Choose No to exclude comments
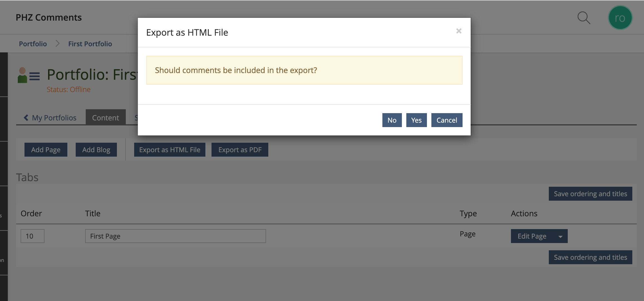Image resolution: width=644 pixels, height=301 pixels. point(392,120)
